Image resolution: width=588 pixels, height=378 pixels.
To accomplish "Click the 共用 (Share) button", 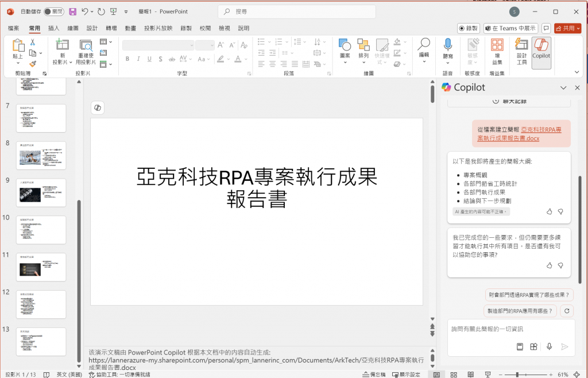I will tap(568, 28).
